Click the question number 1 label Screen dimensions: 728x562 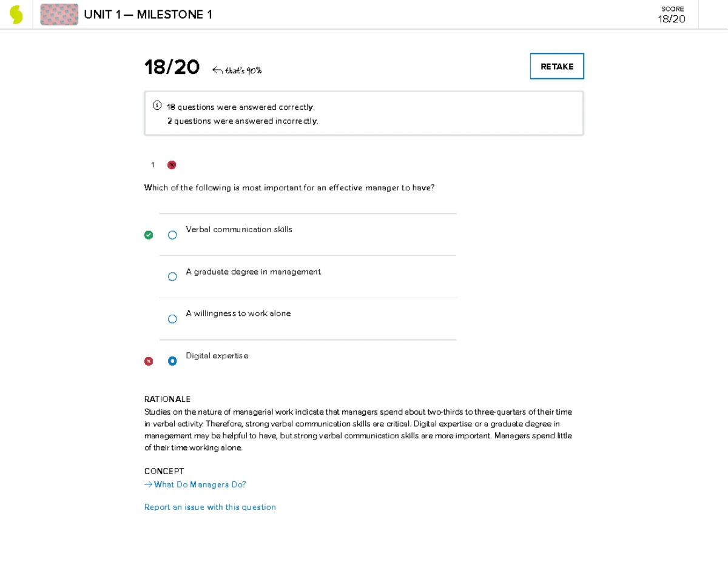coord(153,165)
